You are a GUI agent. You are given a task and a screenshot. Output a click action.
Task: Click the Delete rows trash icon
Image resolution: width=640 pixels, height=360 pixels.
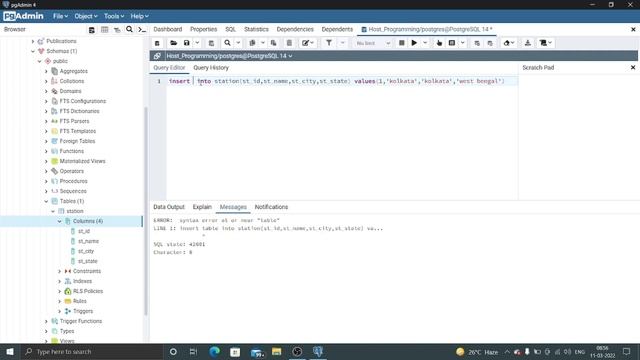[289, 43]
